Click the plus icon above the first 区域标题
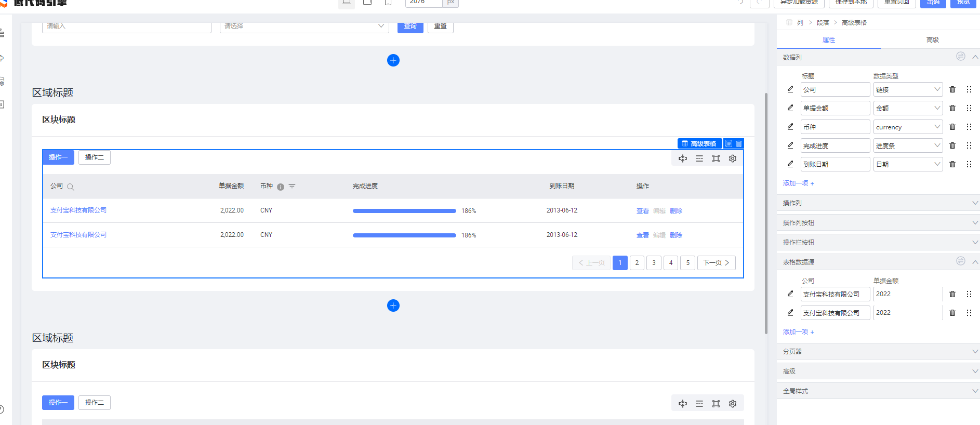This screenshot has width=980, height=425. click(393, 60)
